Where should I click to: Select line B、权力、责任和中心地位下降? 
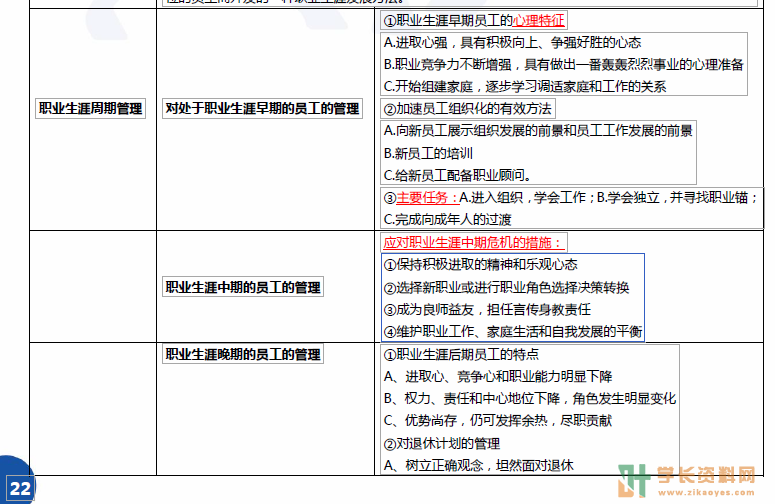530,399
